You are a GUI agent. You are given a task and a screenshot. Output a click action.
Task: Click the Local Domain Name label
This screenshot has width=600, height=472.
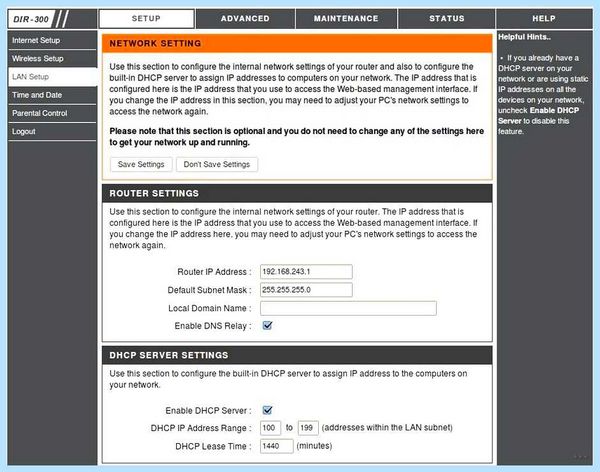point(210,308)
